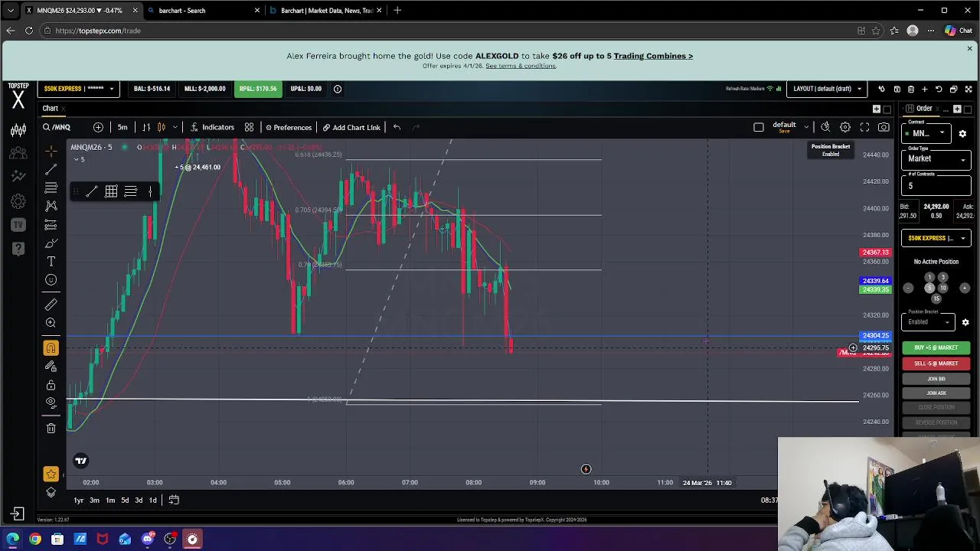Select the crosshair cursor tool
The height and width of the screenshot is (551, 980).
[51, 151]
